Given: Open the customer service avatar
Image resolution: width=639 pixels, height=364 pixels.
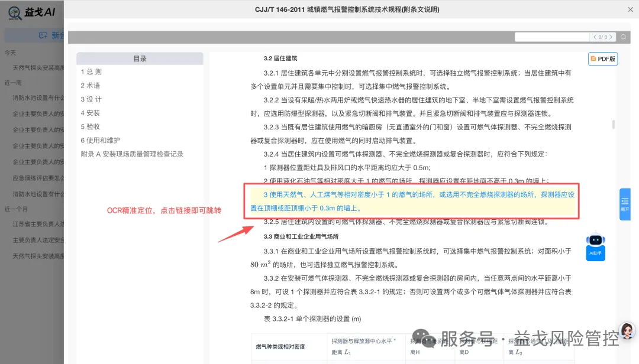Looking at the screenshot, I should pyautogui.click(x=627, y=331).
